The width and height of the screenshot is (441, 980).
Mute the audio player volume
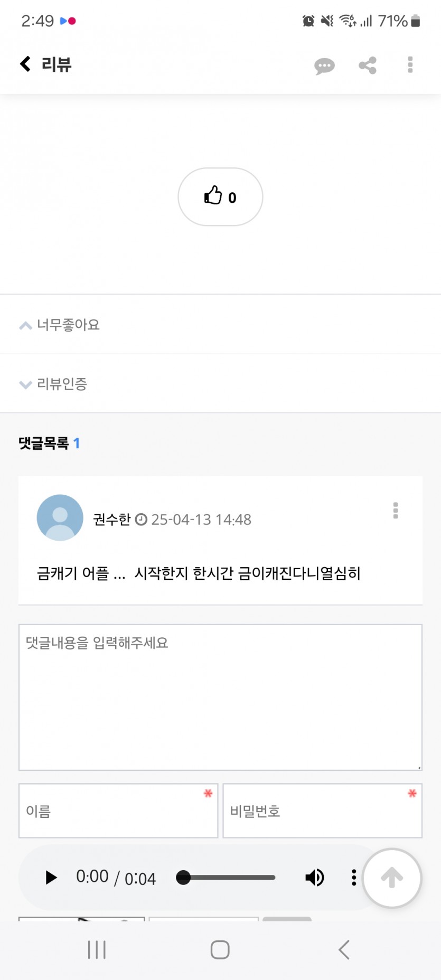[x=315, y=878]
